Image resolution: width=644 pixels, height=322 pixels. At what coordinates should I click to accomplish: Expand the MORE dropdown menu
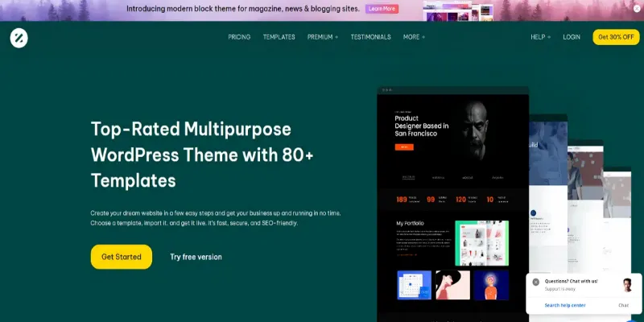point(414,37)
